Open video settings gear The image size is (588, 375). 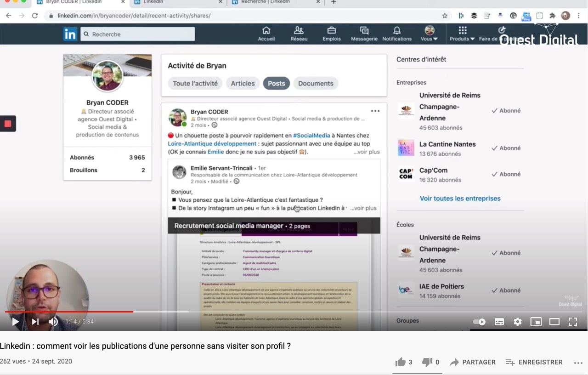pos(518,322)
